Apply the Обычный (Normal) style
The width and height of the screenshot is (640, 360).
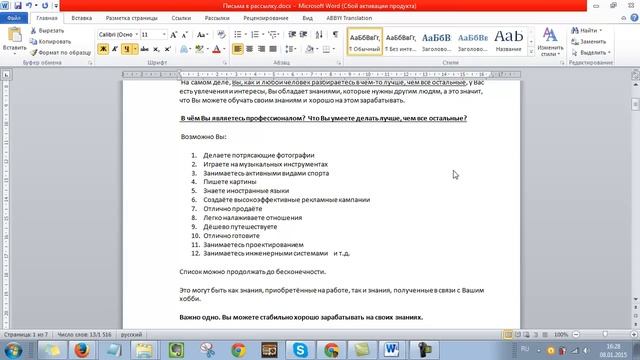365,41
